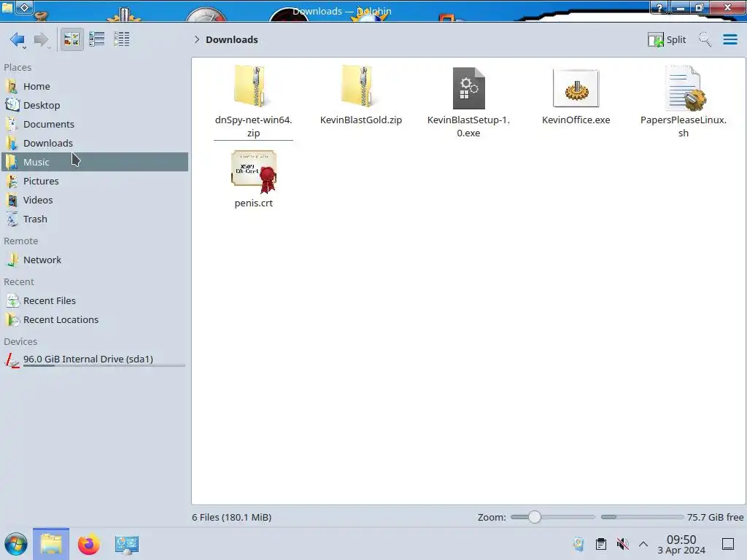Open the title bar help question button
The width and height of the screenshot is (747, 560).
point(659,7)
